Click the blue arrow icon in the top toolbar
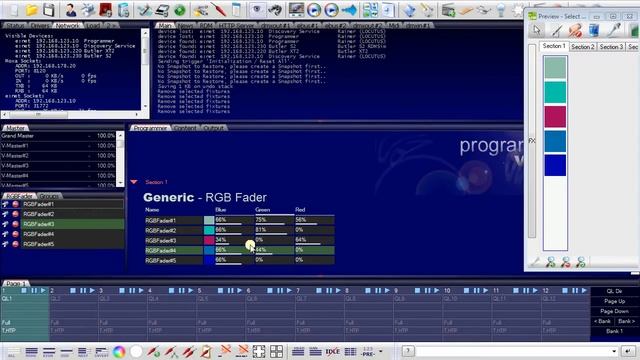640x360 pixels. (349, 10)
